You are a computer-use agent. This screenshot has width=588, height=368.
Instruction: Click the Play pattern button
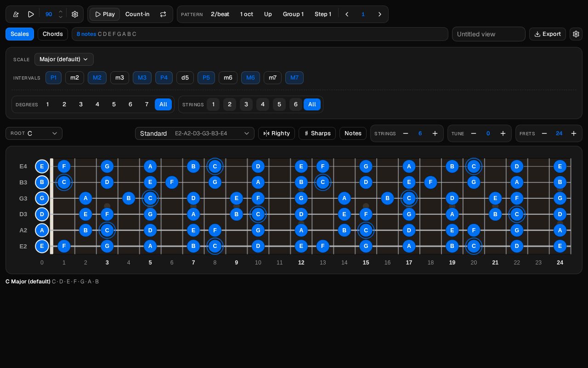[105, 14]
